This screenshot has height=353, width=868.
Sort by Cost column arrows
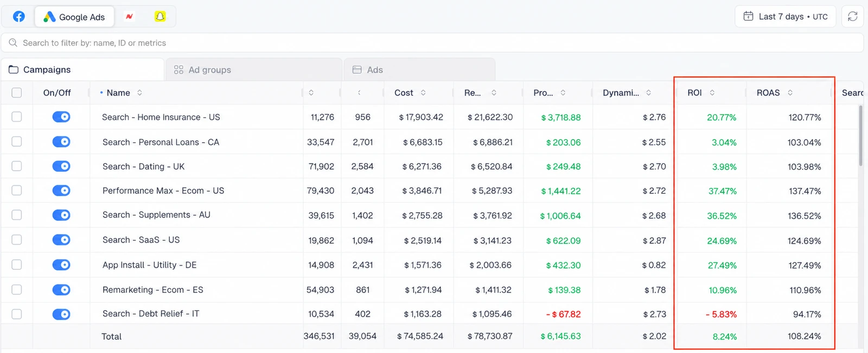tap(423, 93)
